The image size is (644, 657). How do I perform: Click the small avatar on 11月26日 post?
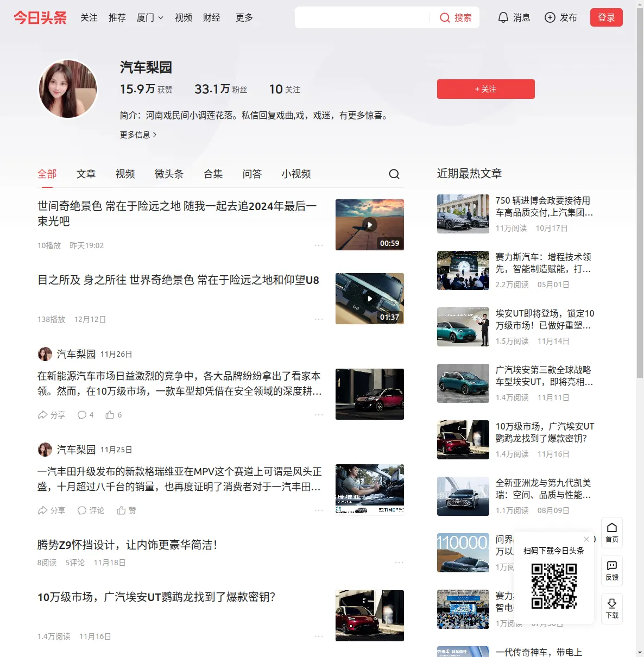(x=45, y=354)
